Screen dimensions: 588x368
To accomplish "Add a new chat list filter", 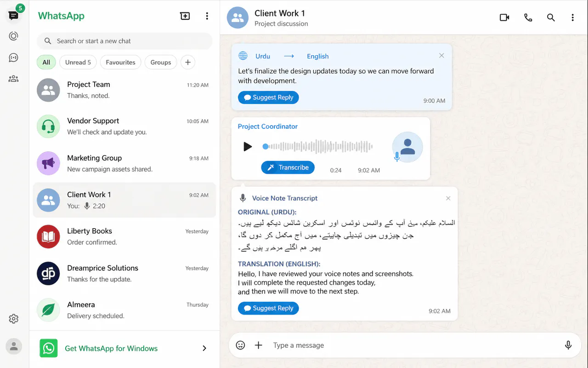I will point(188,62).
